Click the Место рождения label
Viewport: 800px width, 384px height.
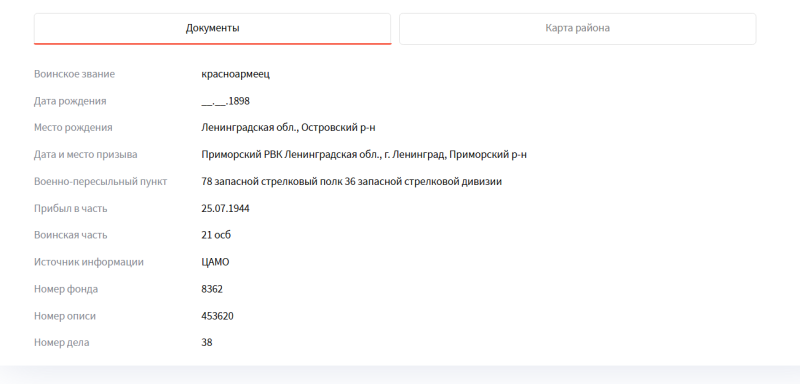pos(73,127)
